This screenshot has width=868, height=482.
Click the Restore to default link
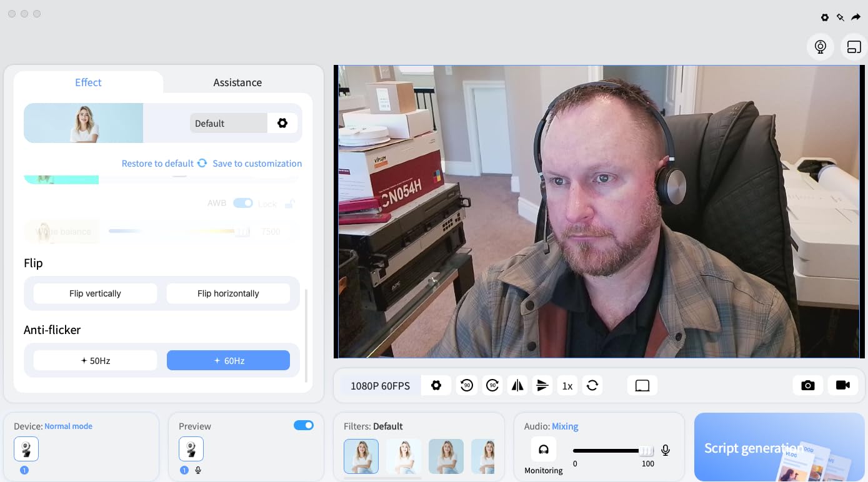[157, 164]
